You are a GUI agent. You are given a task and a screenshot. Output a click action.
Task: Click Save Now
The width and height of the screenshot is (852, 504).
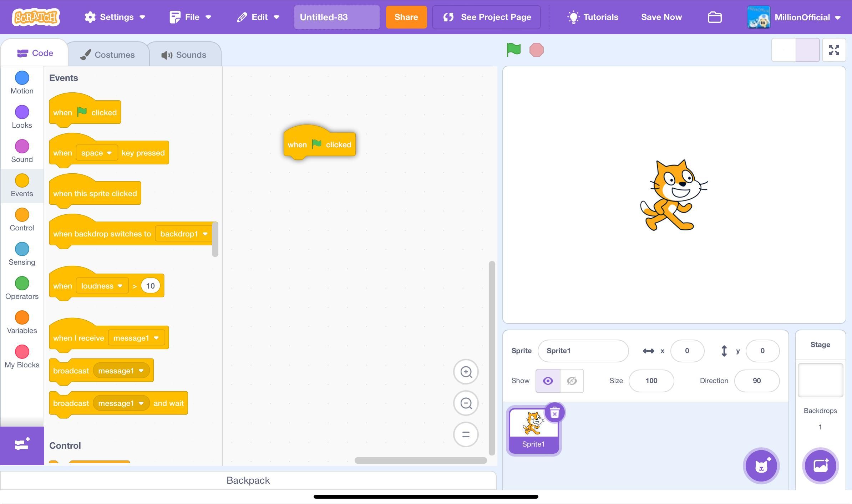coord(661,17)
